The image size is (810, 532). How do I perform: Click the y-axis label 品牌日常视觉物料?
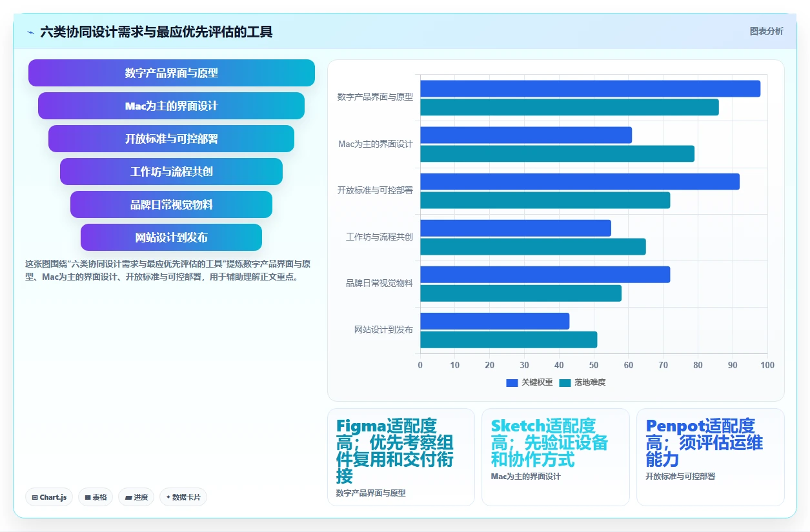click(380, 283)
